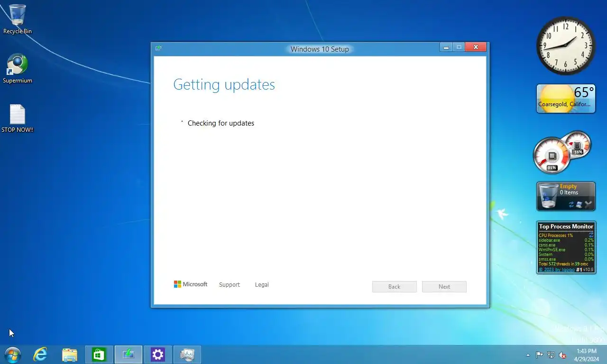Screen dimensions: 607x364
Task: Maximize the Windows 10 Setup window
Action: (x=459, y=47)
